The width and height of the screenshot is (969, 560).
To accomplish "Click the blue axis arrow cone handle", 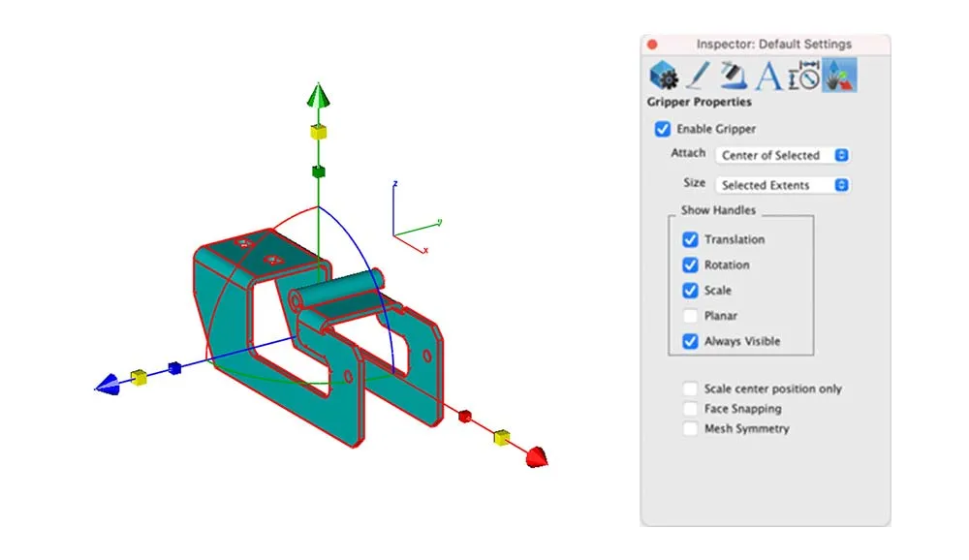I will pos(106,385).
